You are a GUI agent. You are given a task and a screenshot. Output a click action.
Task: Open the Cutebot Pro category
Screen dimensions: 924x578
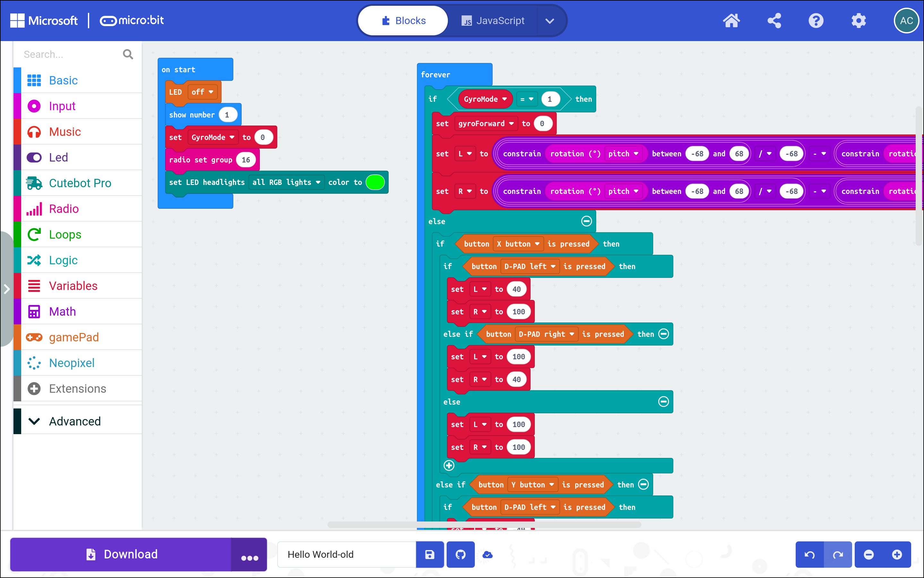tap(78, 183)
